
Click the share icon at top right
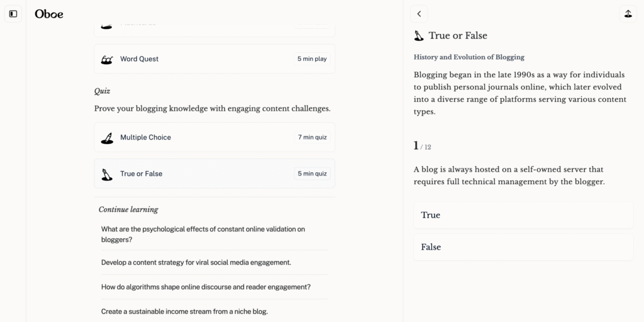click(x=628, y=14)
